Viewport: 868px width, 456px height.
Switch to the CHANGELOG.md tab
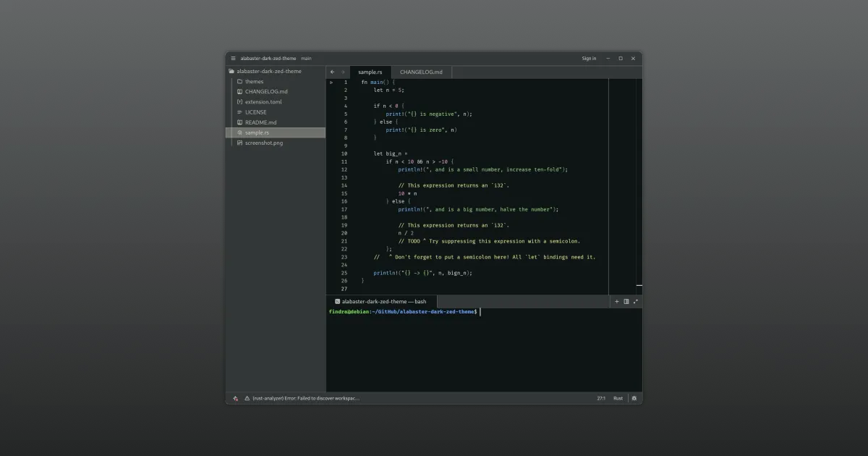(422, 72)
